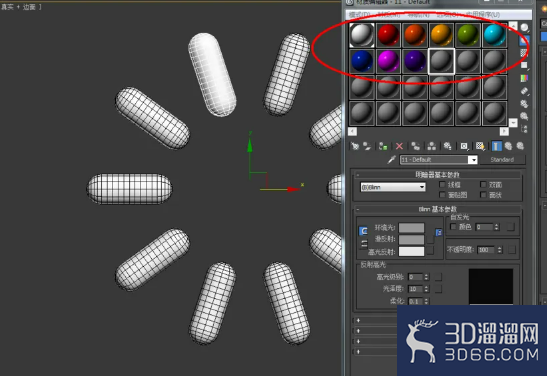Enable the 线框 wireframe checkbox
The width and height of the screenshot is (547, 376).
click(442, 184)
